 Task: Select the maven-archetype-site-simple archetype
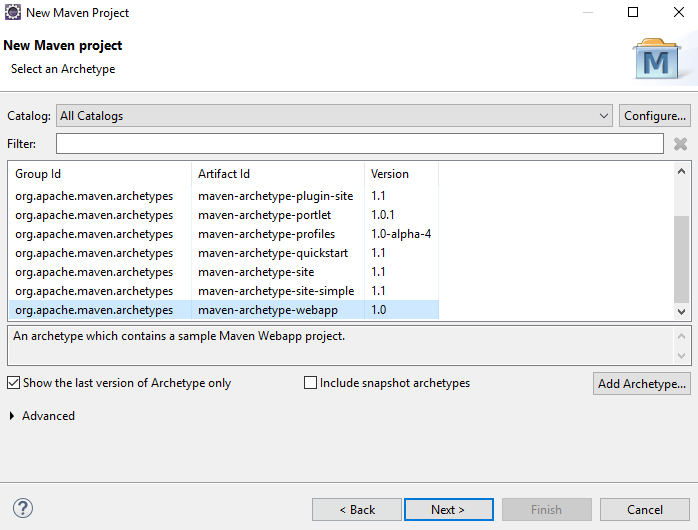tap(223, 291)
